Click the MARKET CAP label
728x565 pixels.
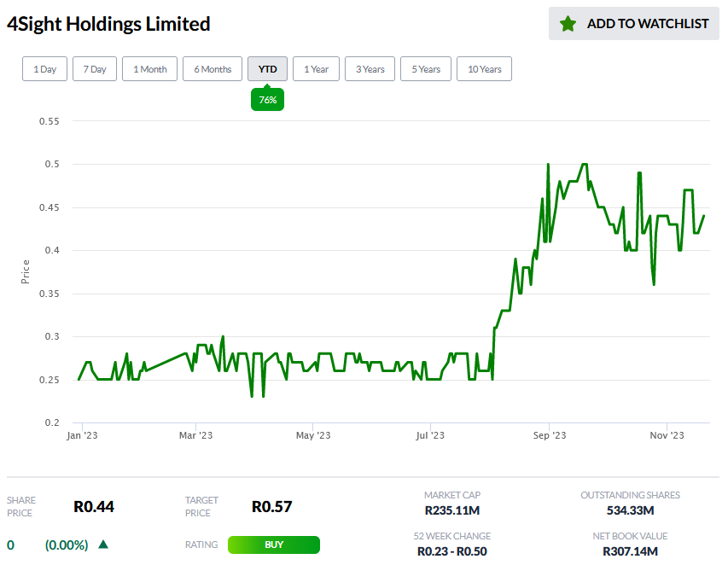(452, 495)
